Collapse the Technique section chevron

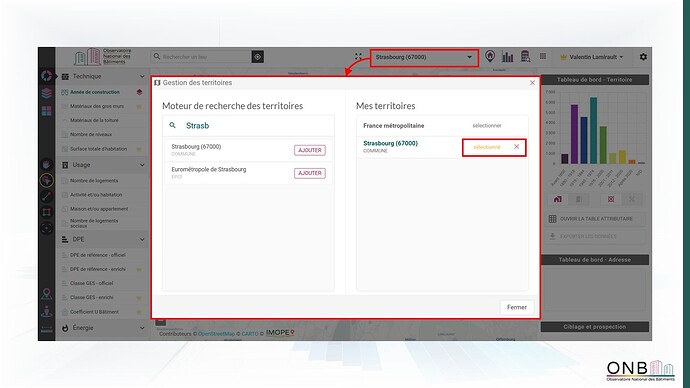(x=142, y=77)
